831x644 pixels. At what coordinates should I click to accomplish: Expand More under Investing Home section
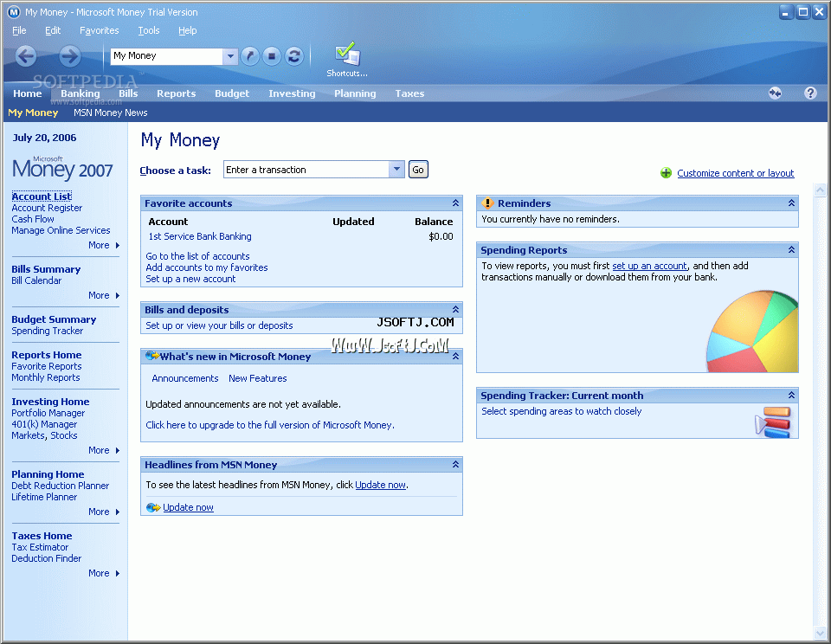104,450
